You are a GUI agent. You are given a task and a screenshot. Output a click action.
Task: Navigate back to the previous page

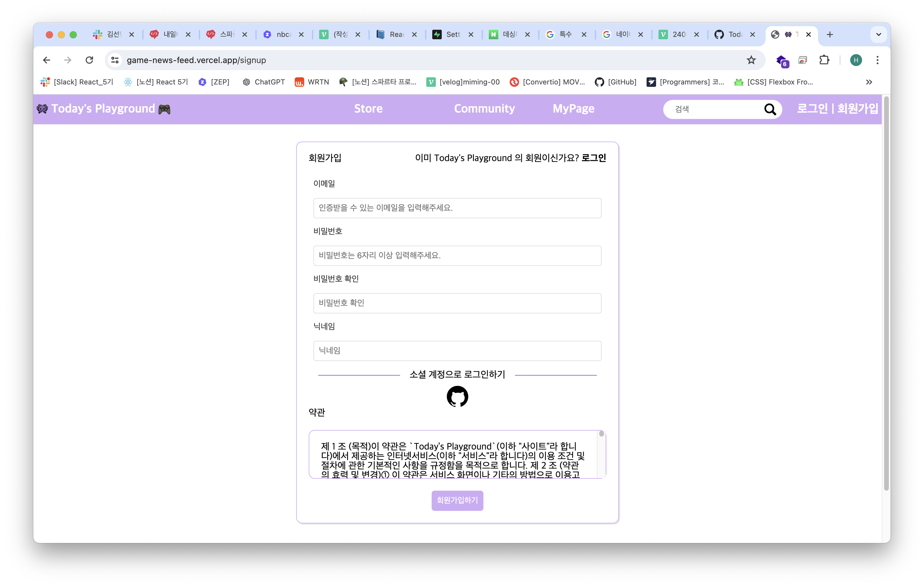pyautogui.click(x=46, y=60)
